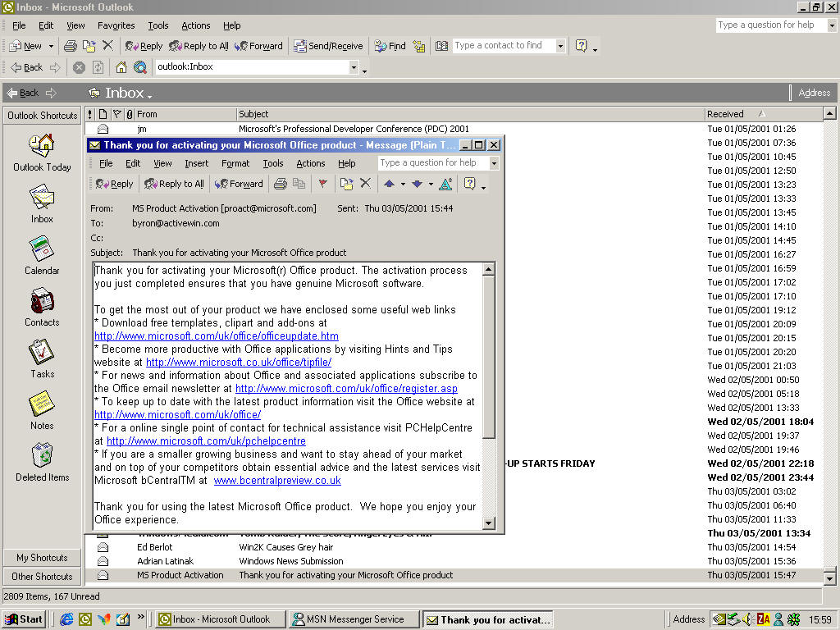The width and height of the screenshot is (840, 630).
Task: Open the Contacts shortcut icon
Action: tap(42, 301)
